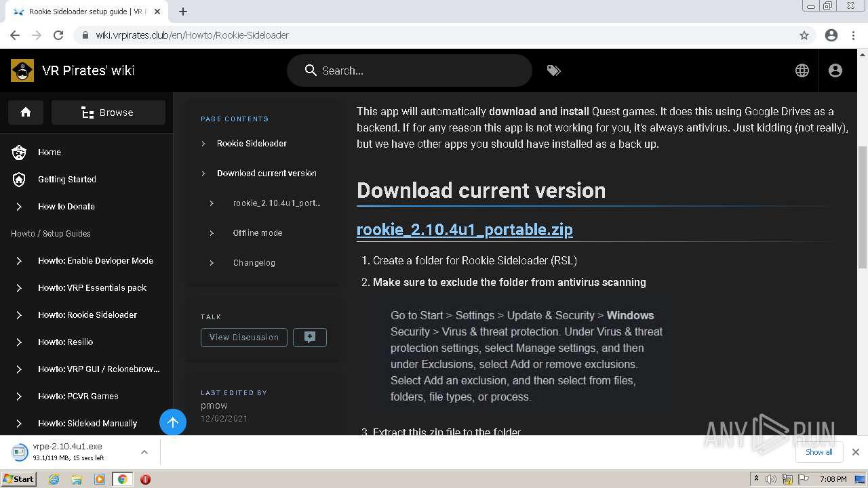
Task: Close the current browser tab
Action: pyautogui.click(x=157, y=12)
